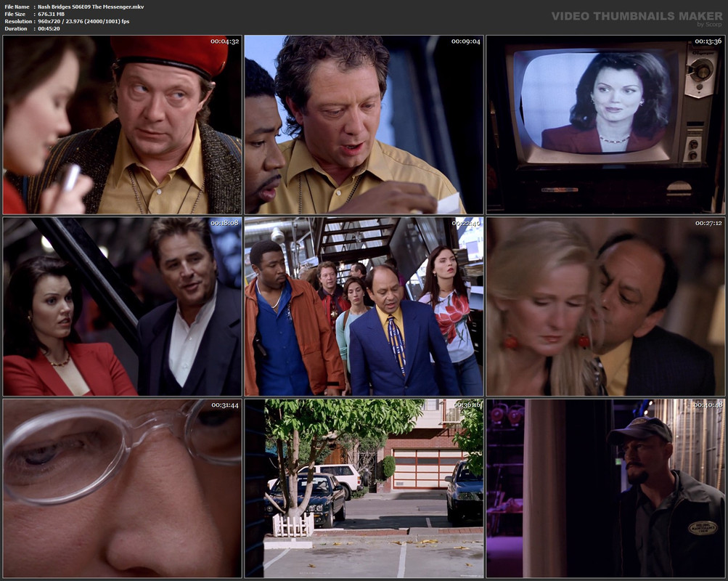Click the duration value '00:45:20'

[x=49, y=29]
